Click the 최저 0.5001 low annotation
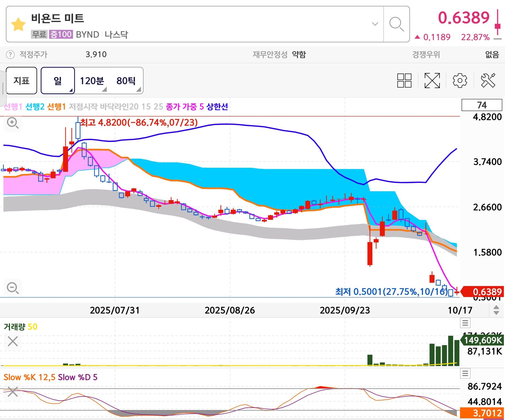 click(x=391, y=292)
